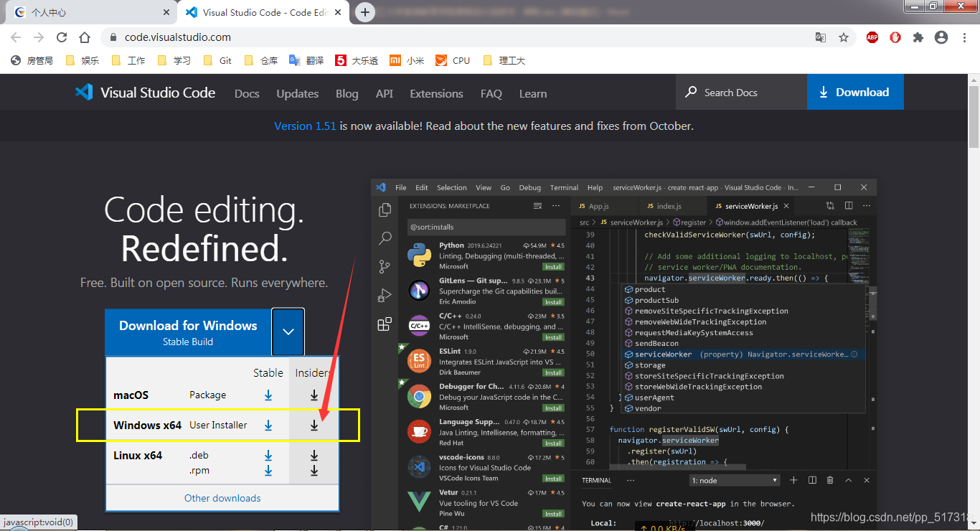Viewport: 980px width, 531px height.
Task: Close the Visual Studio Code tab
Action: [x=338, y=12]
